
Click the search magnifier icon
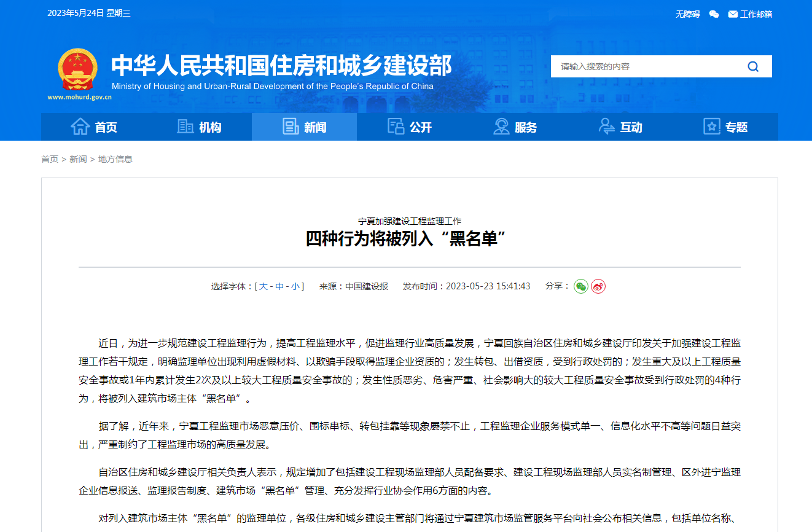coord(753,66)
